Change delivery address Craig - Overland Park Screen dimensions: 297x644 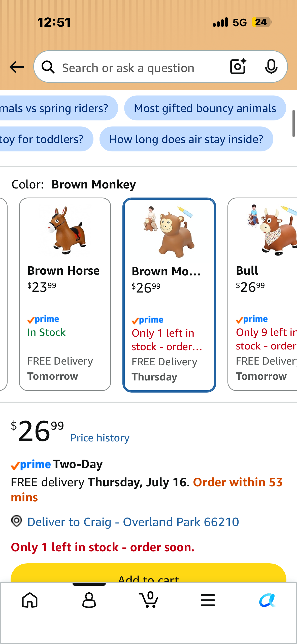[x=133, y=522]
